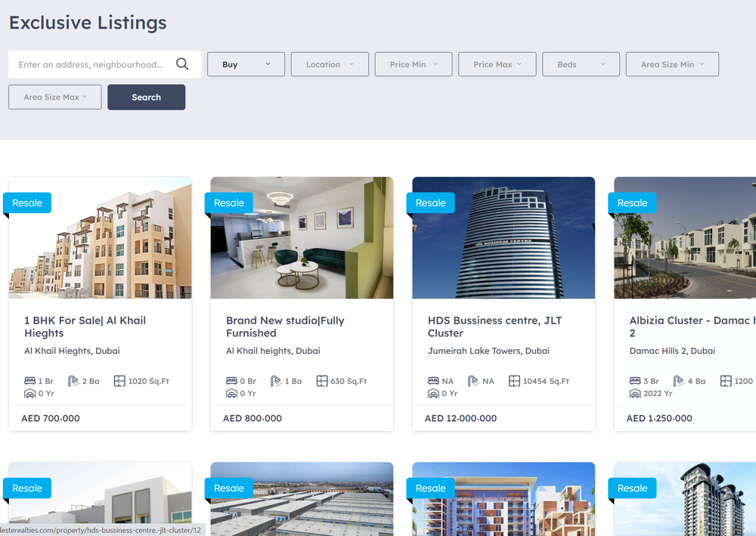Open the Area Size Max dropdown
This screenshot has height=536, width=756.
(x=55, y=97)
